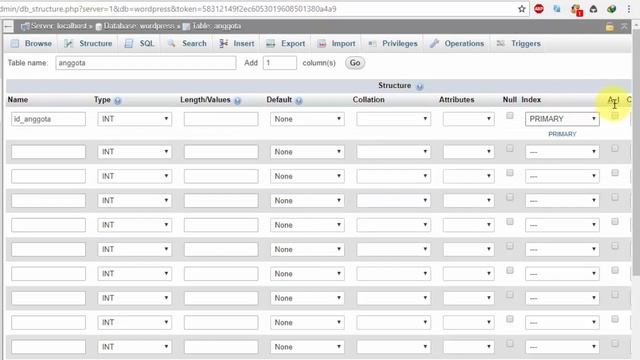
Task: Open the Import tab
Action: point(337,43)
